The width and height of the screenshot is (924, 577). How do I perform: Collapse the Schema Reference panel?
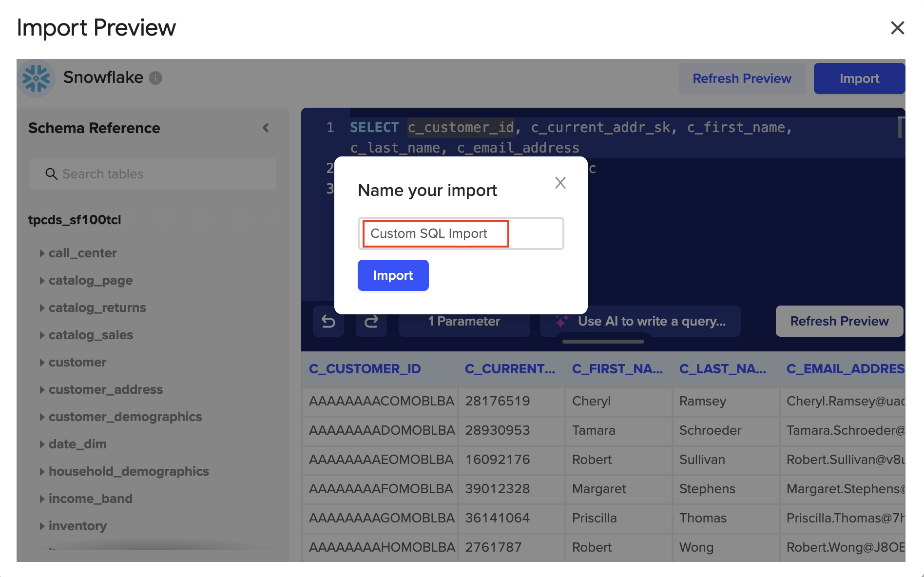point(266,128)
